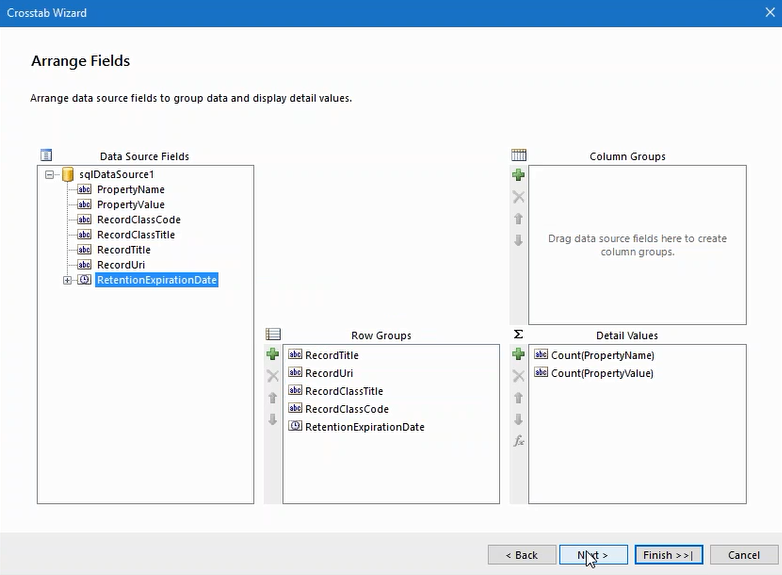Click delete X icon in Column Groups
The width and height of the screenshot is (782, 575).
518,197
